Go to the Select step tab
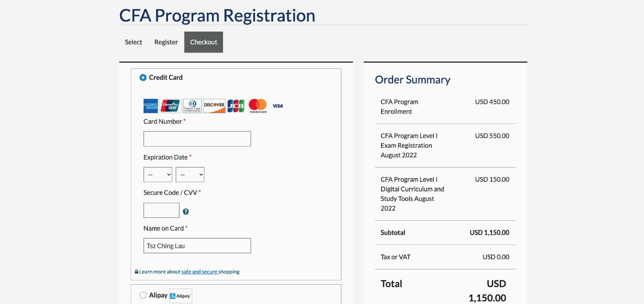The height and width of the screenshot is (304, 644). (133, 42)
